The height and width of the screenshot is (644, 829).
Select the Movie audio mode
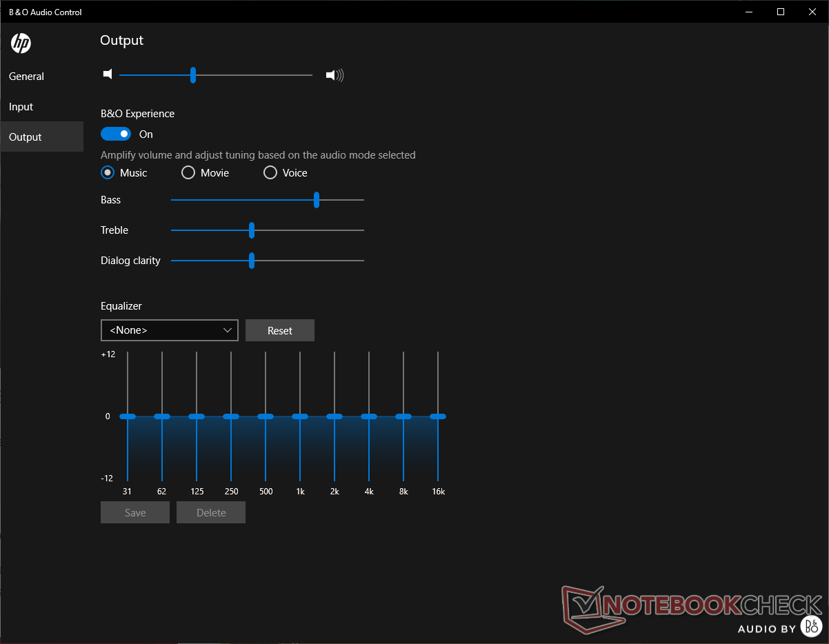point(188,173)
